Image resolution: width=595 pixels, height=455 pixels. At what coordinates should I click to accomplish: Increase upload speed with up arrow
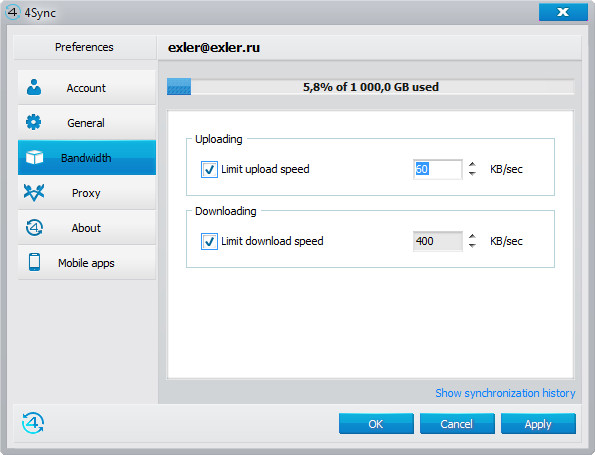(x=472, y=164)
